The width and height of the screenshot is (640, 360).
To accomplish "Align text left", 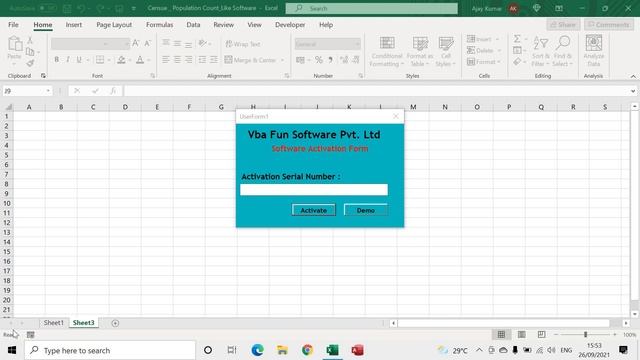I will coord(165,60).
